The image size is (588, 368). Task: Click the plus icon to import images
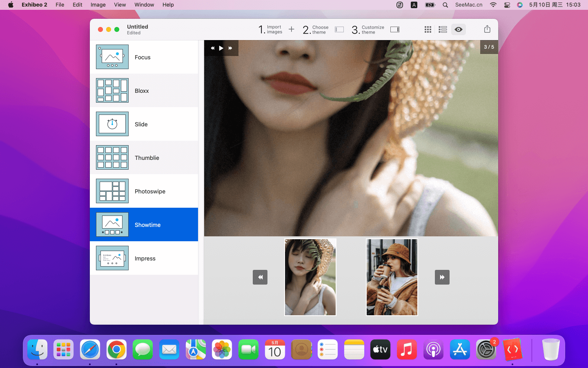tap(291, 29)
